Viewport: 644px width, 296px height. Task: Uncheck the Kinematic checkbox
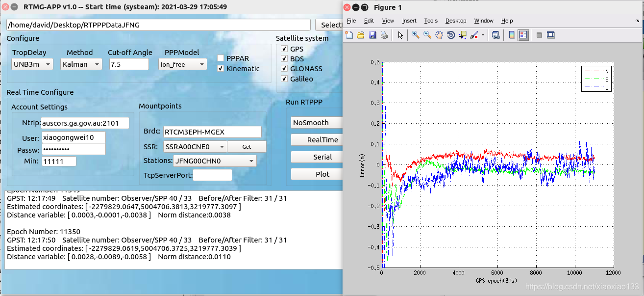(x=221, y=69)
